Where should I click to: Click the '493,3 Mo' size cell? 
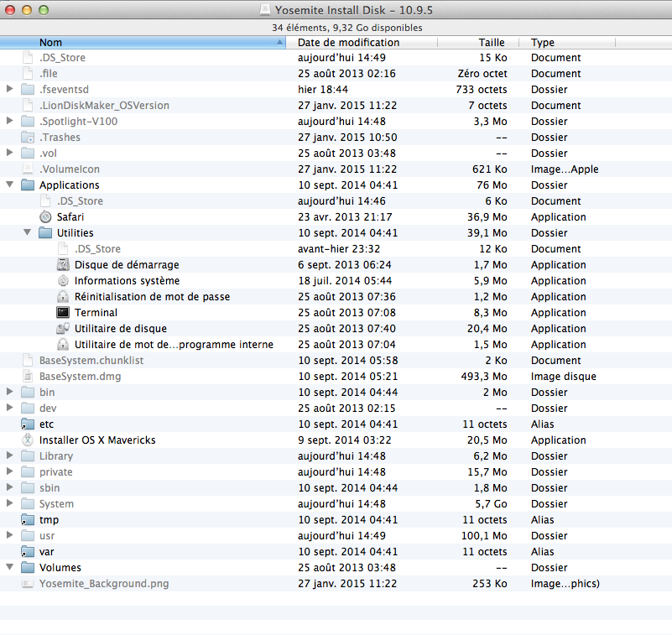(484, 377)
